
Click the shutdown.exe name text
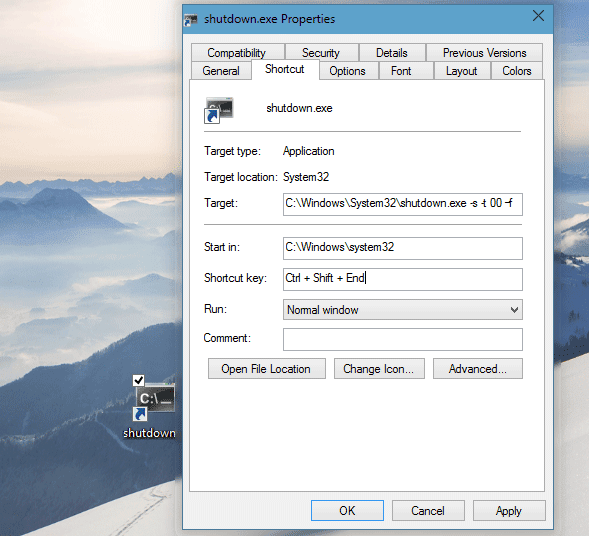click(x=299, y=108)
